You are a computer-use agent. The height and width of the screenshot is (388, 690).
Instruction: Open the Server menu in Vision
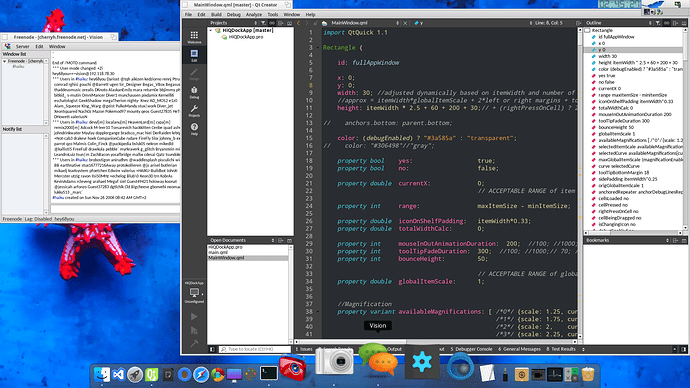coord(22,46)
